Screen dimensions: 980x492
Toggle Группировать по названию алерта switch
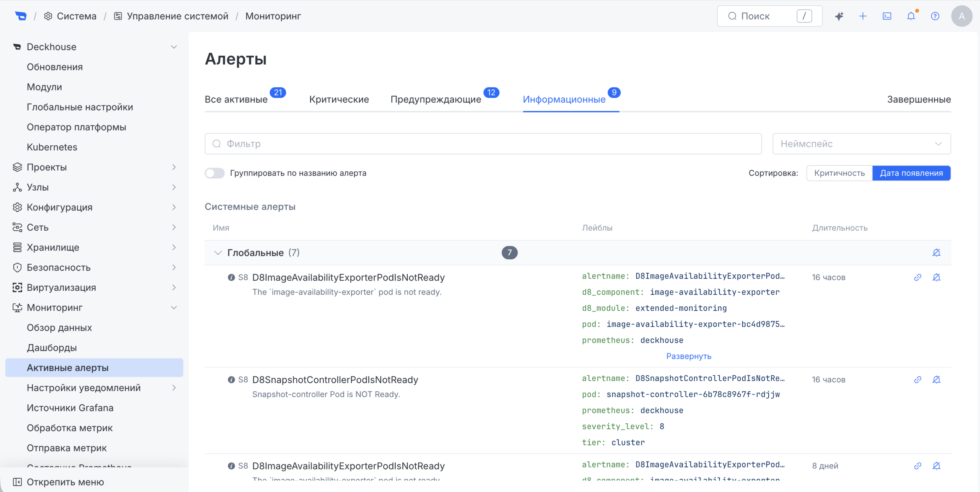(215, 173)
